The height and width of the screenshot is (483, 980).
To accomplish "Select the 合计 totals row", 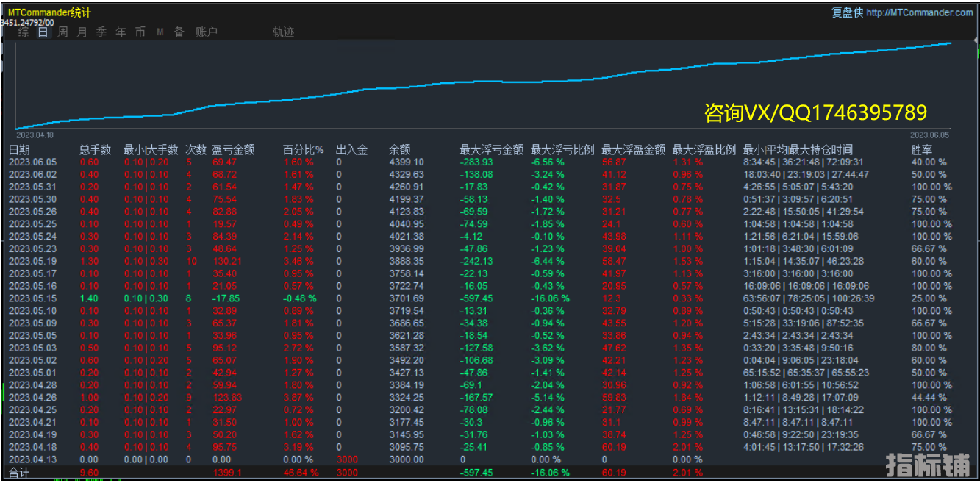I will click(x=20, y=473).
